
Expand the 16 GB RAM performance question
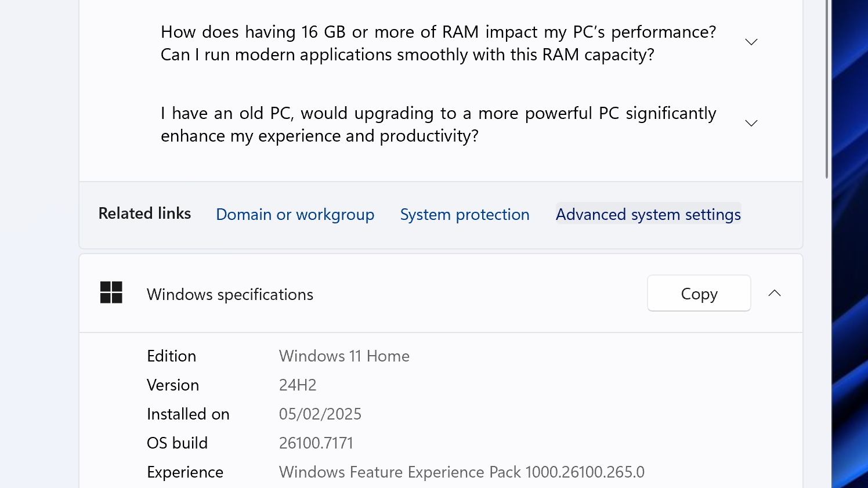(751, 42)
